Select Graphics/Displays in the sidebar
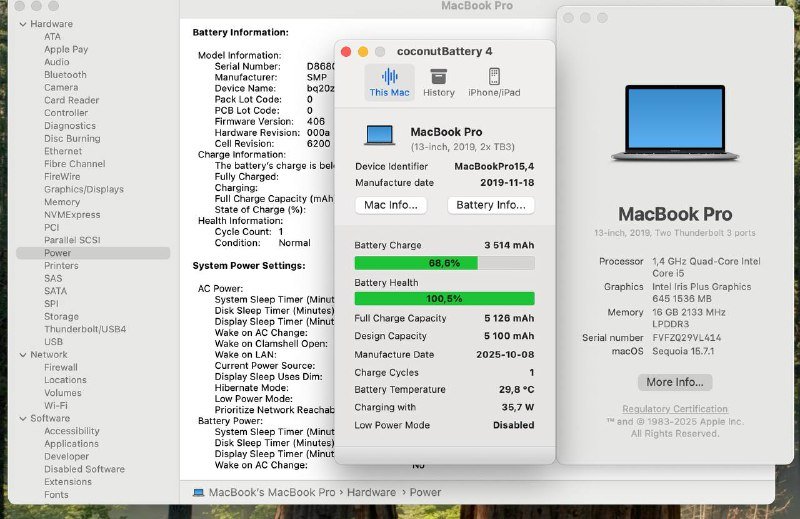Viewport: 800px width, 519px height. pos(84,189)
